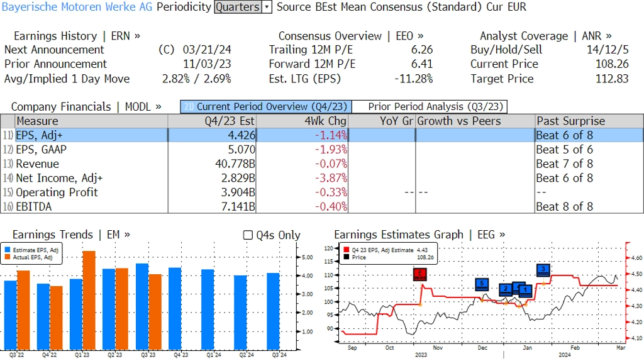The image size is (644, 361).
Task: Click blue Estimate EPS, Adj legend swatch
Action: [x=8, y=250]
